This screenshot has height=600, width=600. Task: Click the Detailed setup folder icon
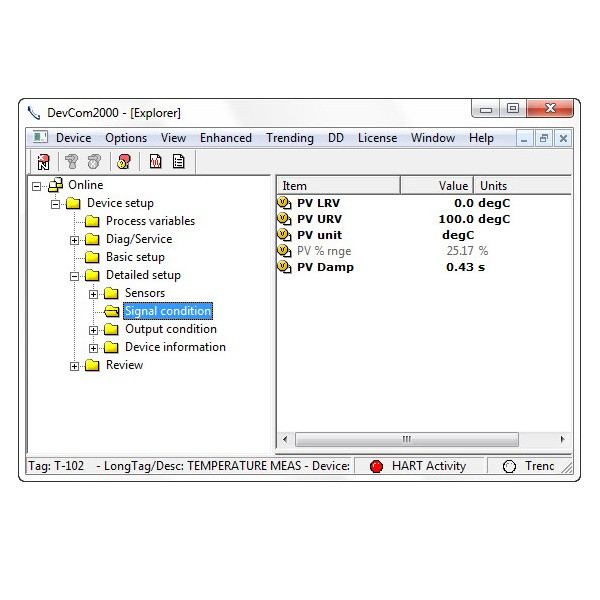[92, 275]
